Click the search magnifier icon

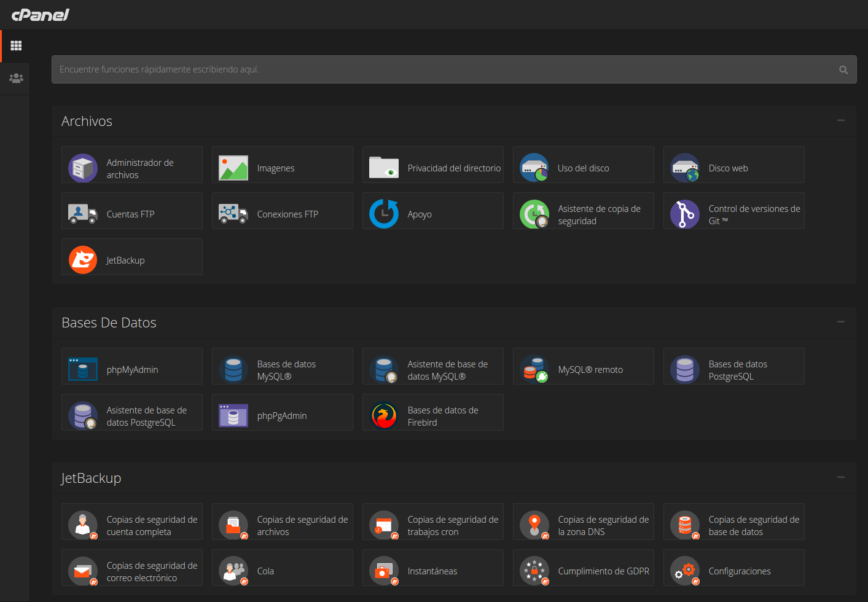point(843,69)
